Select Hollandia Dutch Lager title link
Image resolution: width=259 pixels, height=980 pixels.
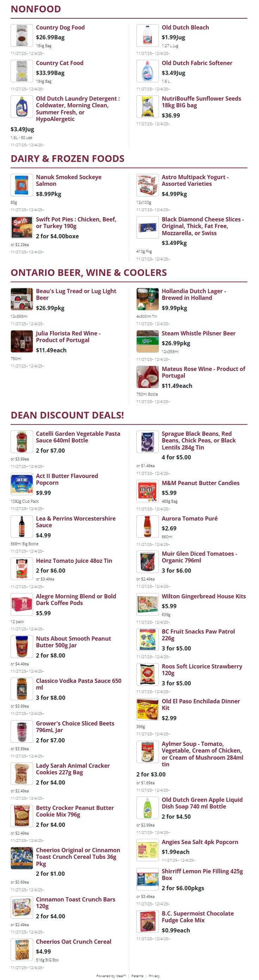[193, 294]
